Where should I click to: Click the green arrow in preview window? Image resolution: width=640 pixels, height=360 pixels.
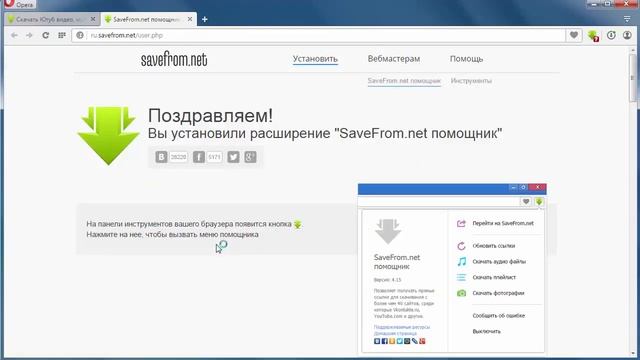coord(539,202)
